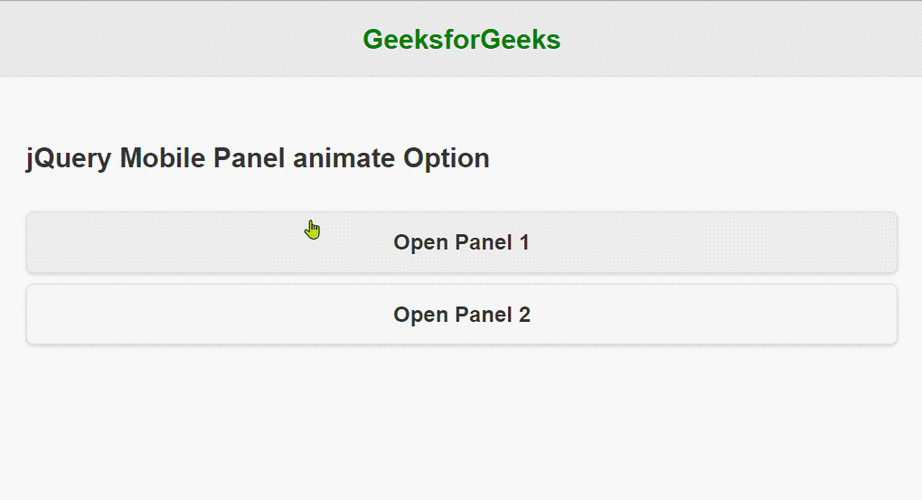
Task: Select the jQuery Mobile Panel animate Option heading
Action: 258,159
